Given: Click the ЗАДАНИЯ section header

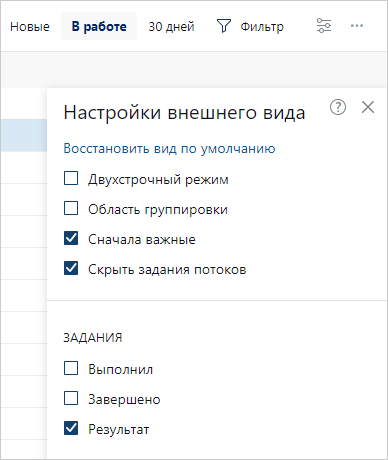Looking at the screenshot, I should coord(93,338).
